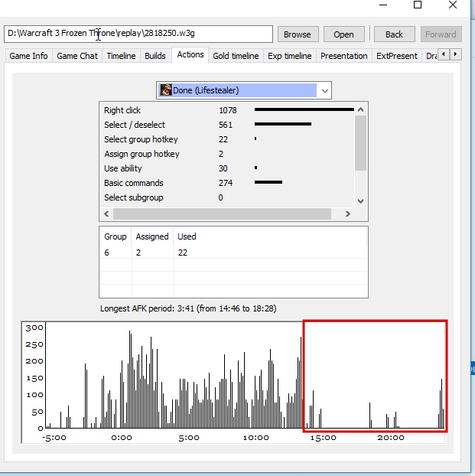Click the Right click count 1078
The width and height of the screenshot is (475, 476).
(x=228, y=110)
